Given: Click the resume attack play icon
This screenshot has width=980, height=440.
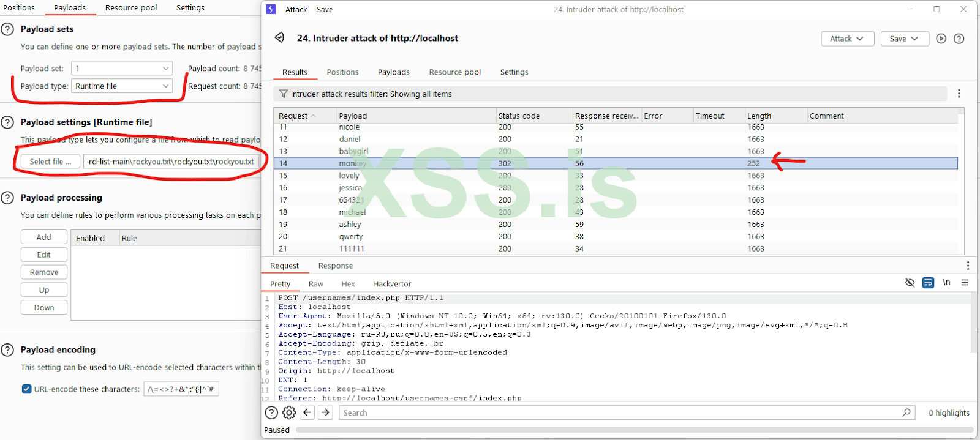Looking at the screenshot, I should (941, 39).
